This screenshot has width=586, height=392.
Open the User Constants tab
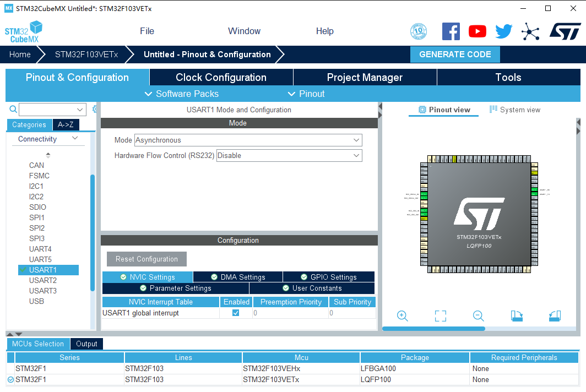pos(312,288)
